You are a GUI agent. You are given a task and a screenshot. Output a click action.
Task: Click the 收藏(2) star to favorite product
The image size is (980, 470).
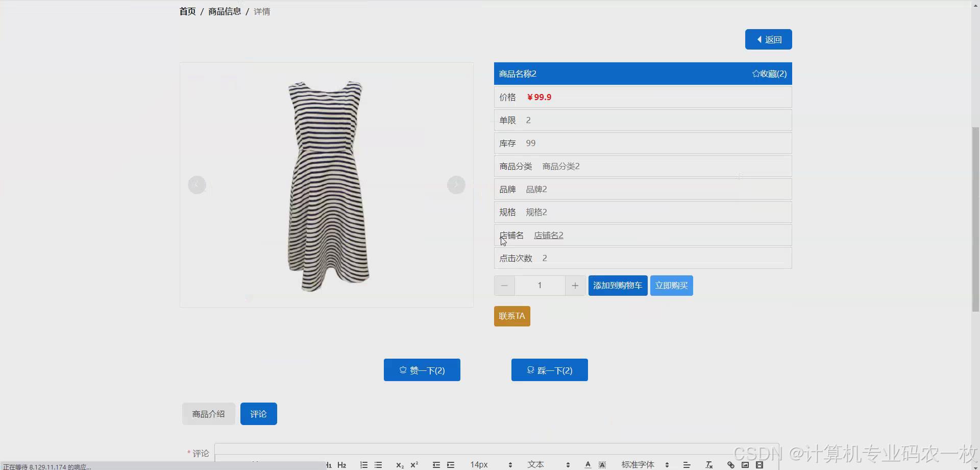(x=769, y=74)
